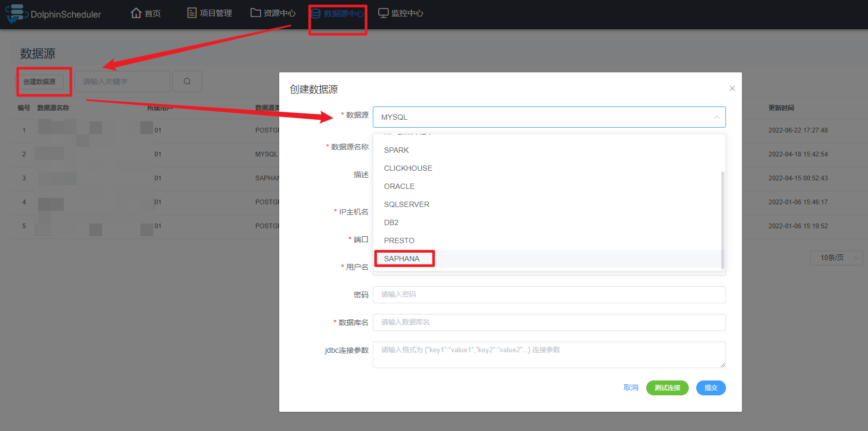Viewport: 868px width, 431px height.
Task: Go to 首页 home menu item
Action: (146, 13)
